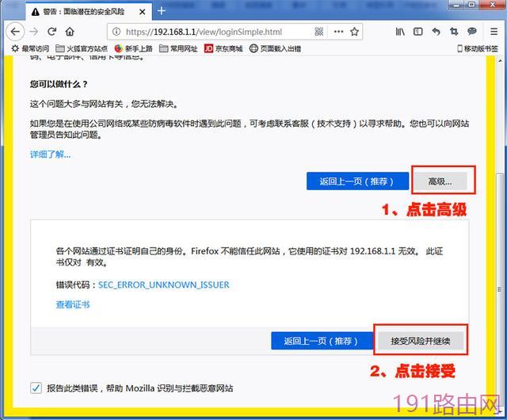Screen dimensions: 507x420
Task: Click the forward arrow navigation button
Action: coord(33,32)
